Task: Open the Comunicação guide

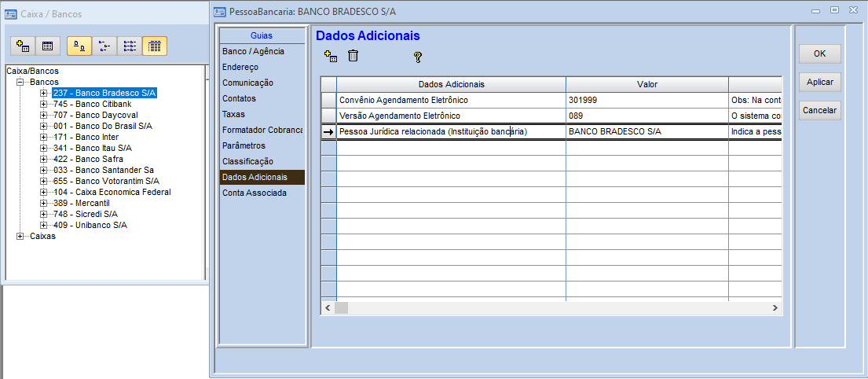Action: coord(262,83)
